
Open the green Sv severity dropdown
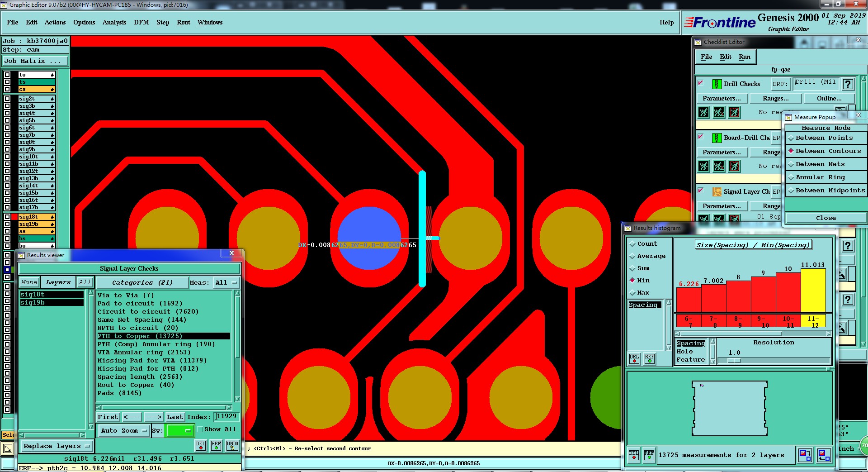(x=180, y=431)
